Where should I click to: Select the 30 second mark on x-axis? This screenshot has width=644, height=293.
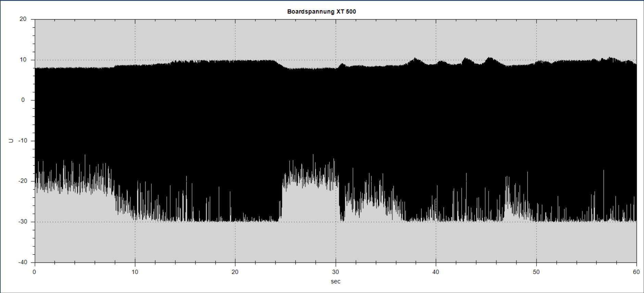tap(336, 272)
